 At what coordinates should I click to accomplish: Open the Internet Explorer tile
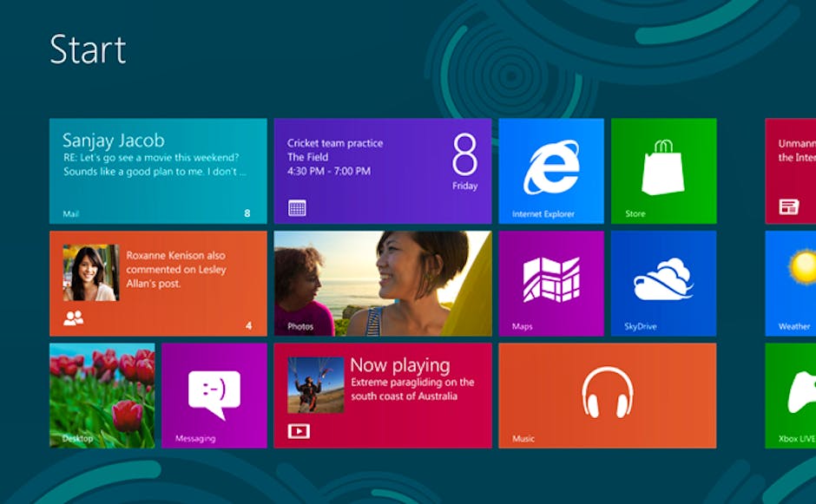550,171
